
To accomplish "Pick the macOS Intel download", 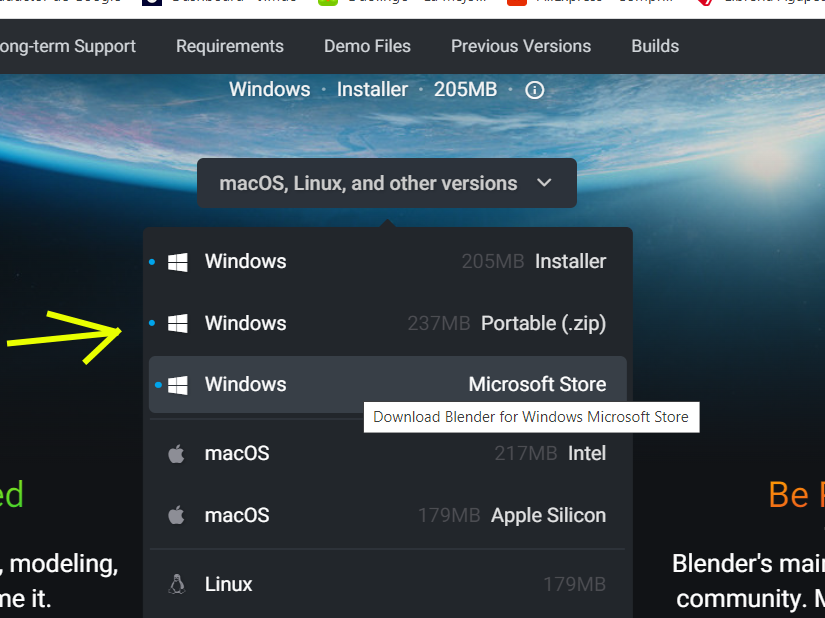I will [x=587, y=454].
